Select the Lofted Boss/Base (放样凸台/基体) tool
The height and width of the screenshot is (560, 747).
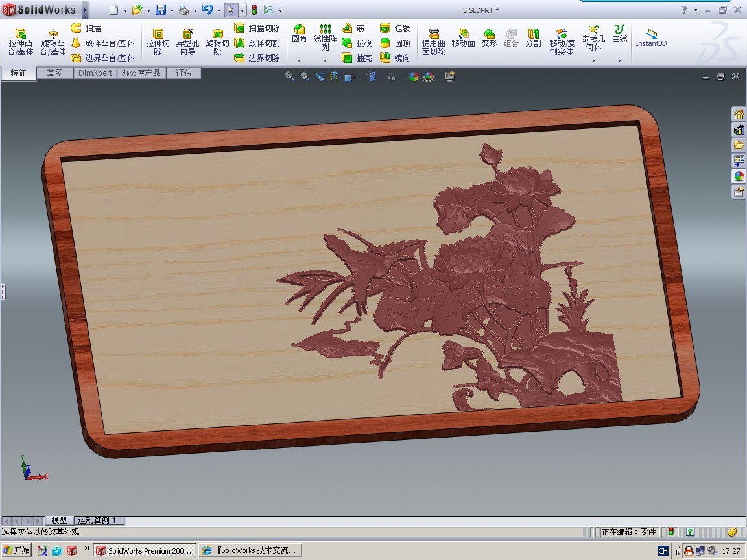(103, 43)
